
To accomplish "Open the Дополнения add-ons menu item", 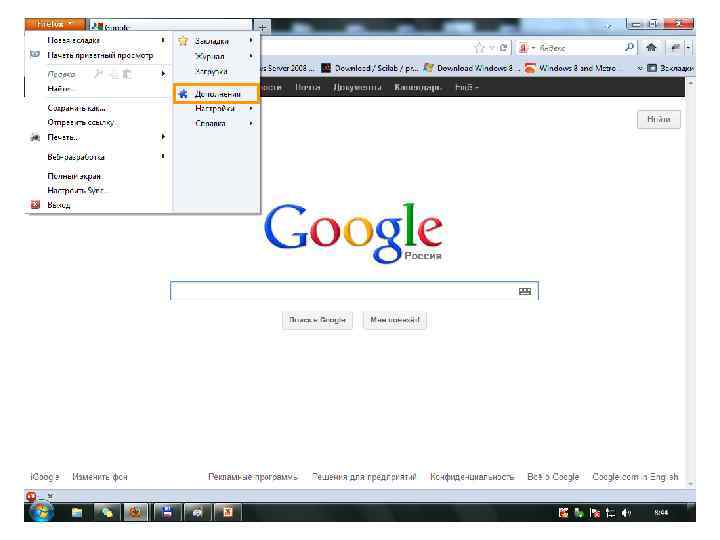I will [x=216, y=94].
